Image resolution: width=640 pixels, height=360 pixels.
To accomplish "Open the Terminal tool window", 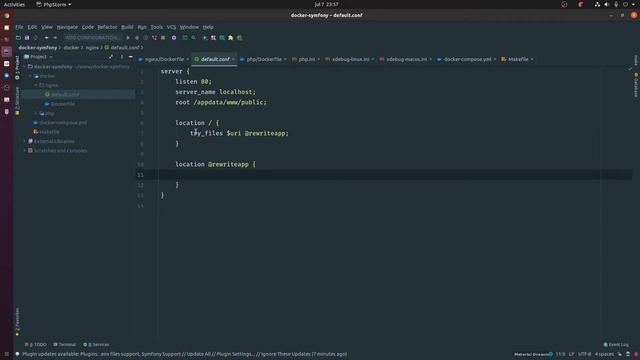I will click(x=64, y=344).
